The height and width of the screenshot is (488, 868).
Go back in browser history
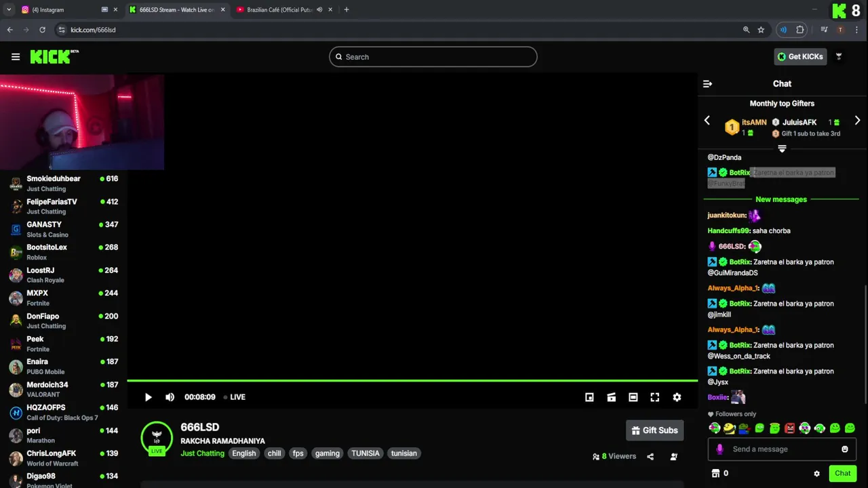(x=10, y=30)
